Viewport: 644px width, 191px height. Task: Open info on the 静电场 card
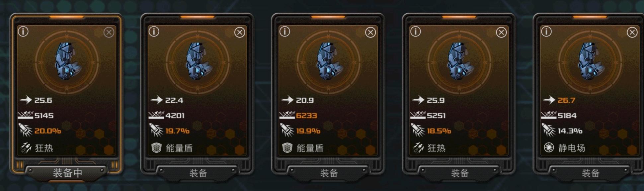coord(546,32)
